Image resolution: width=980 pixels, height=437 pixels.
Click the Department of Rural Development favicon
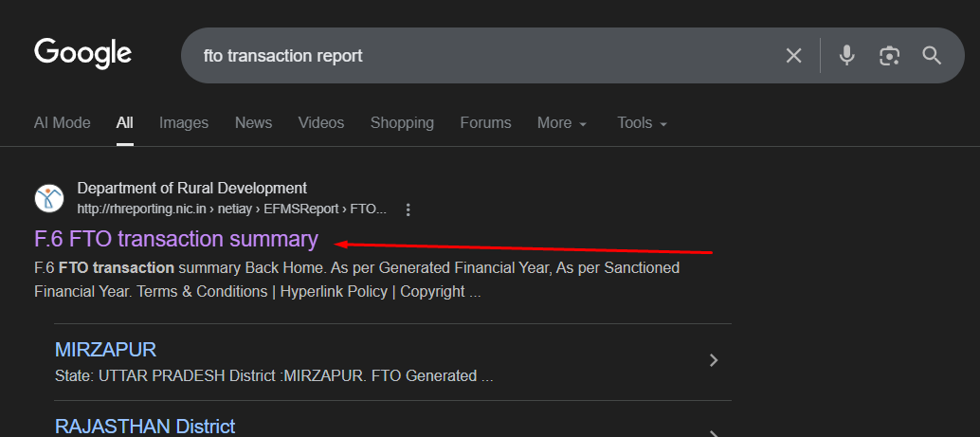(48, 198)
